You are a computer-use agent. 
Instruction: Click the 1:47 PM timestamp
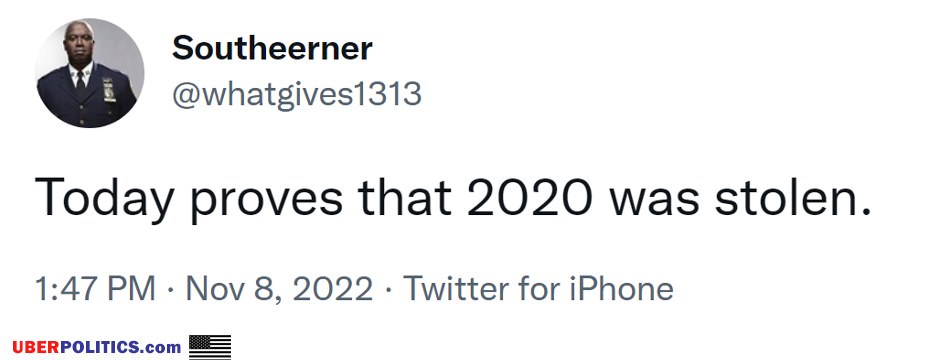tap(95, 289)
